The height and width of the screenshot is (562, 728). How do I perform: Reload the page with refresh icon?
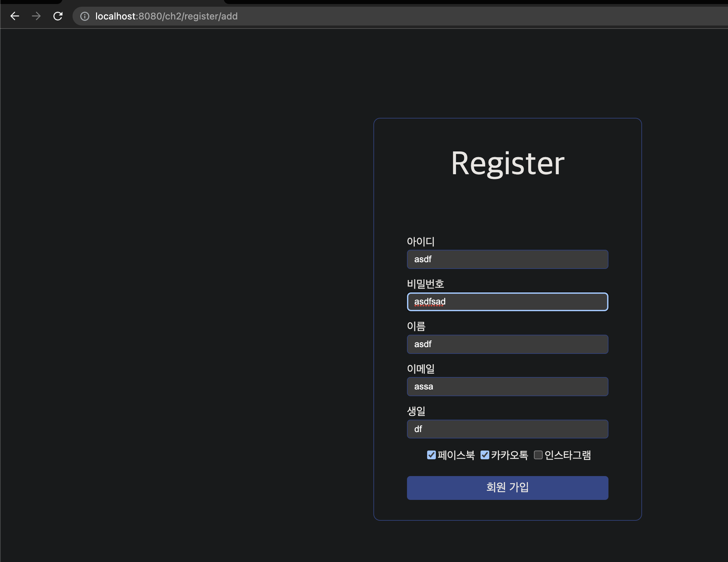click(x=58, y=16)
